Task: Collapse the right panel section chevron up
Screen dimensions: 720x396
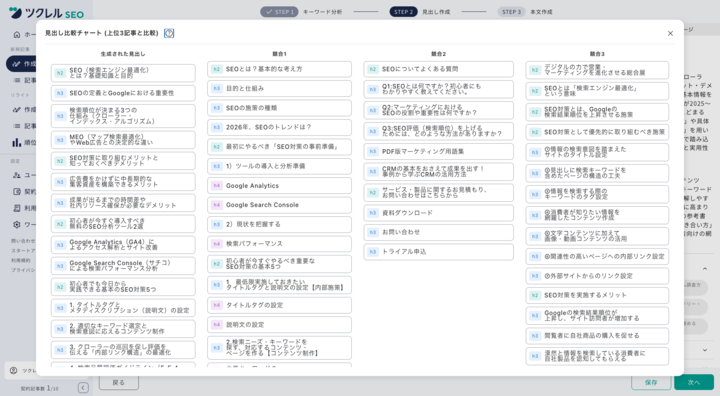Action: 705,269
